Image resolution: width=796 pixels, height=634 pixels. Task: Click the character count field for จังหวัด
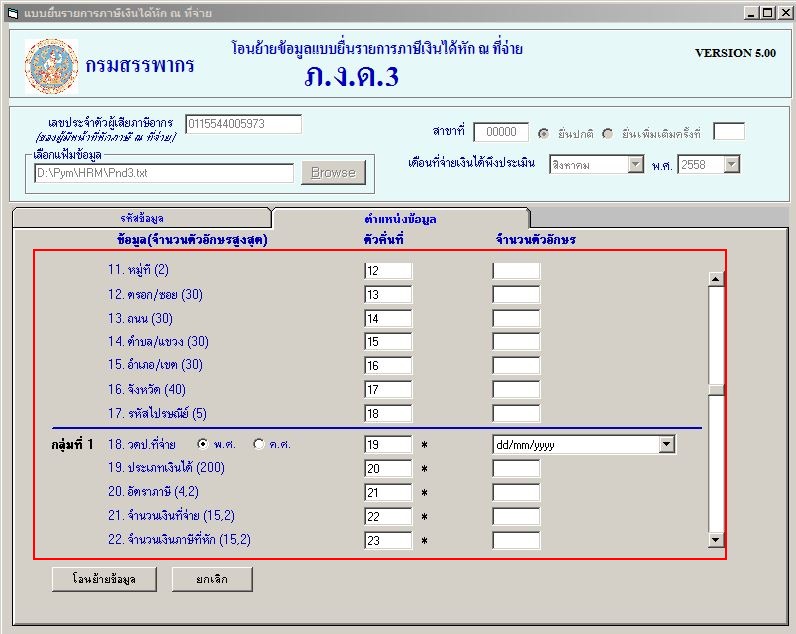click(x=516, y=390)
